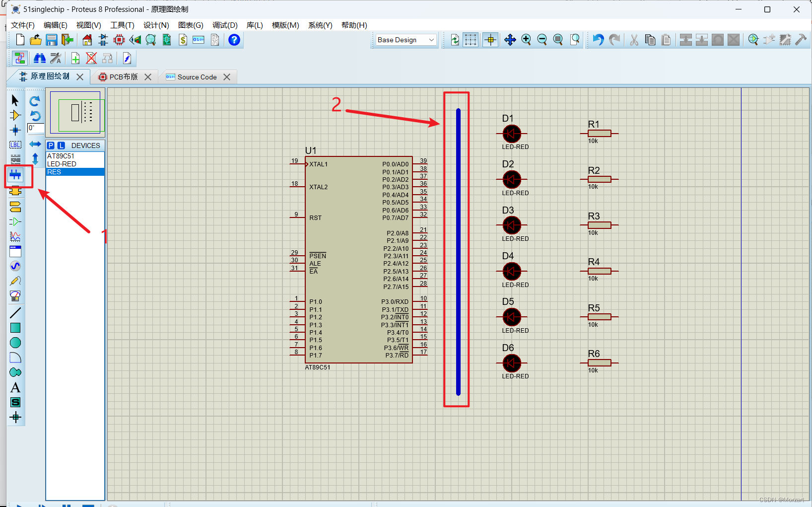
Task: Select RES in the devices list
Action: [x=75, y=172]
